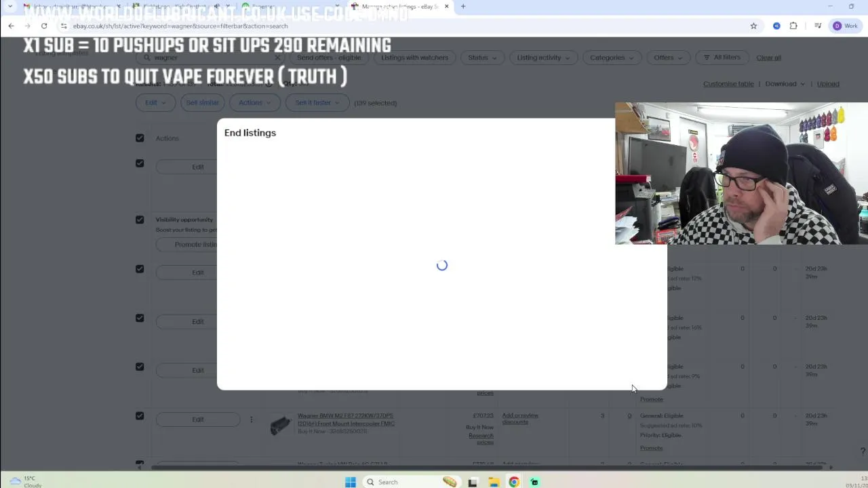This screenshot has width=868, height=488.
Task: Switch to Chrome on the taskbar
Action: [514, 482]
